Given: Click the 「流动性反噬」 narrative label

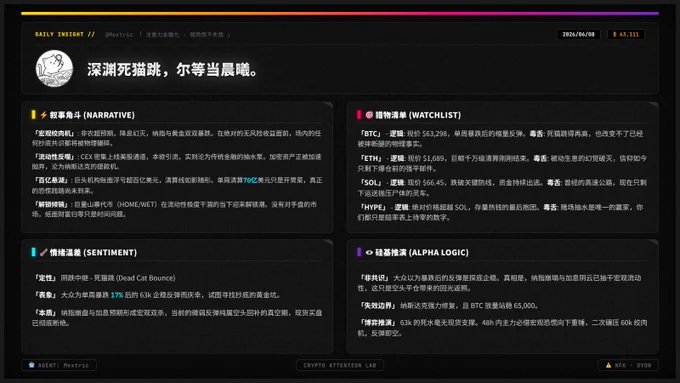Looking at the screenshot, I should [x=54, y=157].
